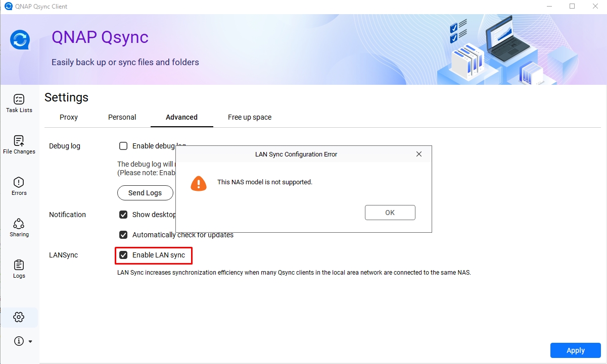Open the File Changes sidebar icon
The image size is (607, 364).
coord(19,140)
